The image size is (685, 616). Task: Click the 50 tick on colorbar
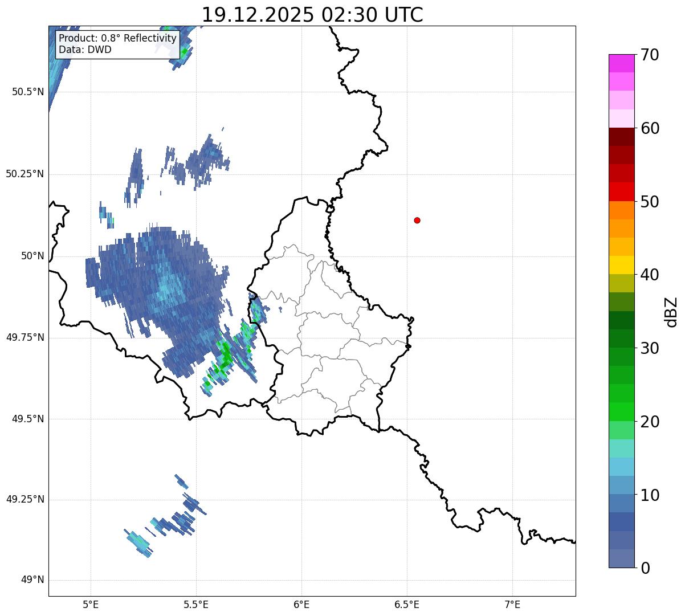point(650,202)
